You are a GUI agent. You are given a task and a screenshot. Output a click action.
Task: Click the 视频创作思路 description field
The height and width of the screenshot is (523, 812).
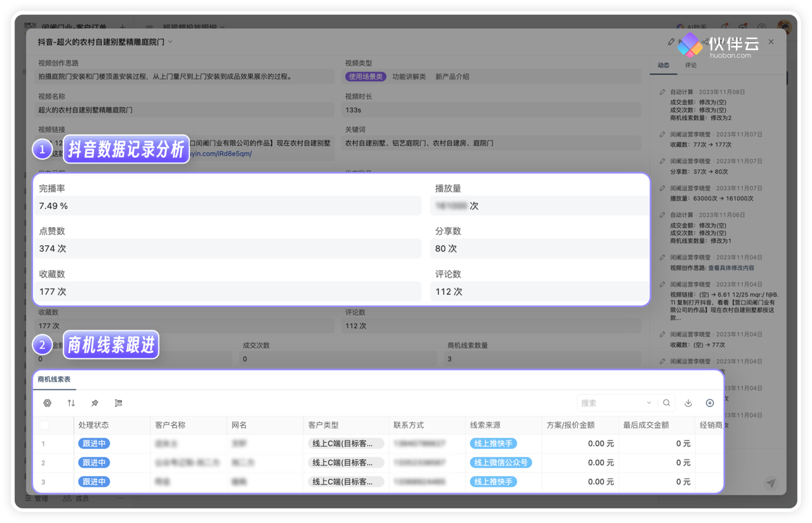coord(185,77)
